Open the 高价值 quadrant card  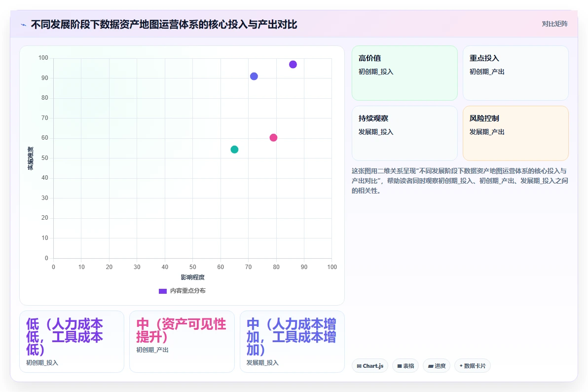coord(404,73)
